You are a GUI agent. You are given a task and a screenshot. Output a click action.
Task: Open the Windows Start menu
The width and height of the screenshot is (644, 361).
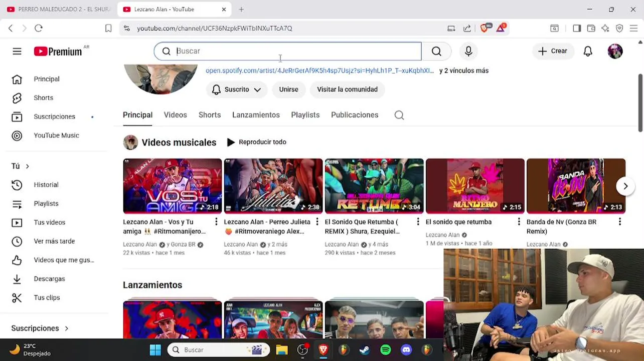155,350
